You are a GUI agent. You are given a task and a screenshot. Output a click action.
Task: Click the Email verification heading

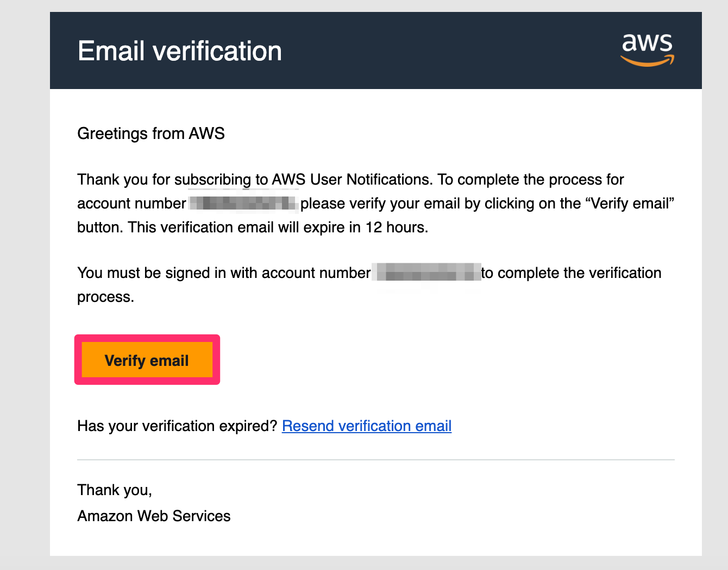(180, 51)
